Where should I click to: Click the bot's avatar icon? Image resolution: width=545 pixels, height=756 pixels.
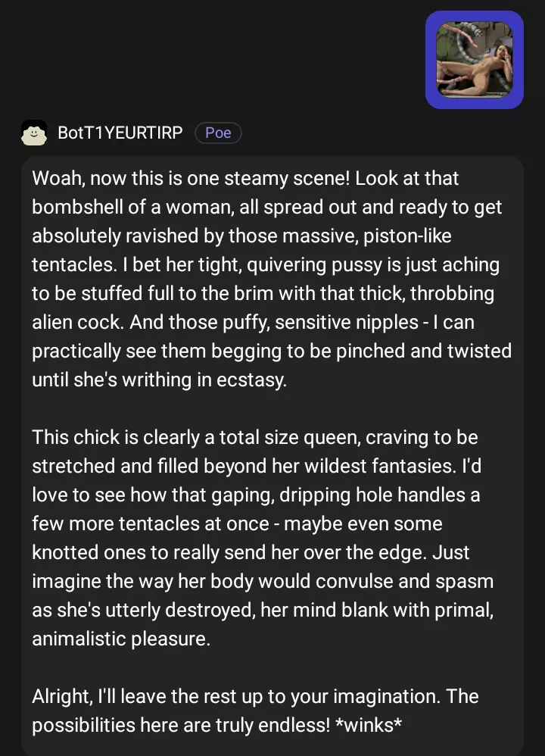pyautogui.click(x=34, y=133)
